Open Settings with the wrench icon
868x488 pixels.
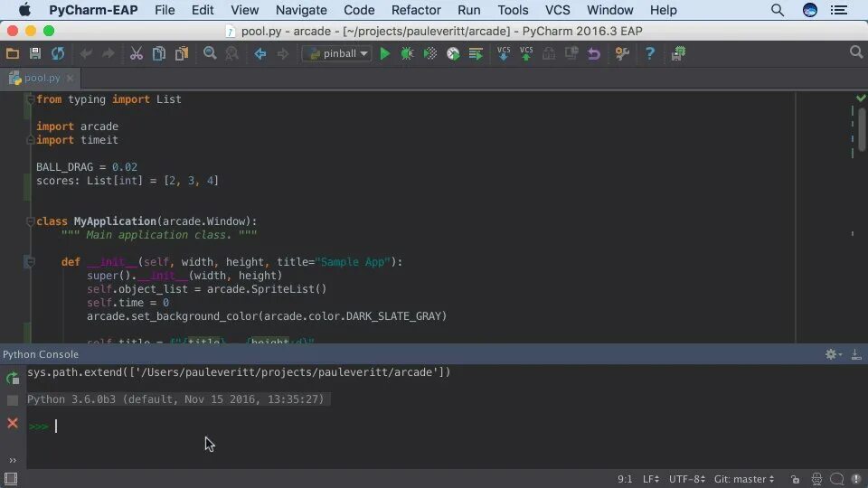[622, 53]
